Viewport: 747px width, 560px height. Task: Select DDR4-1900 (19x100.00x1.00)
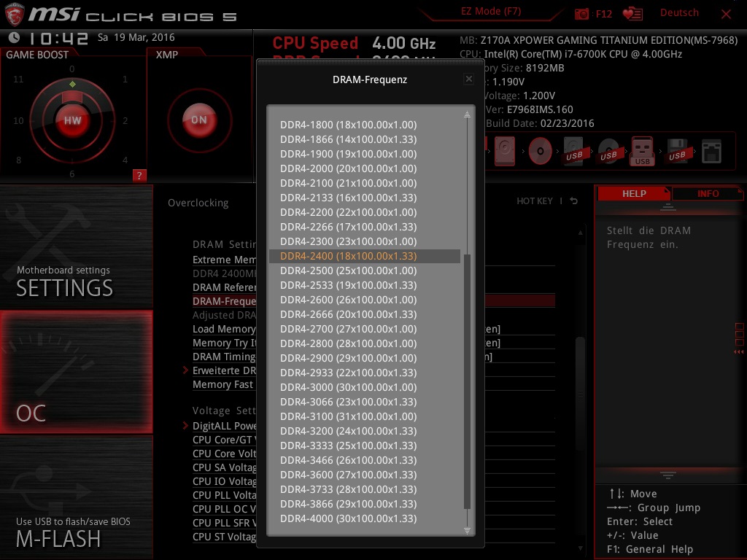pos(365,154)
